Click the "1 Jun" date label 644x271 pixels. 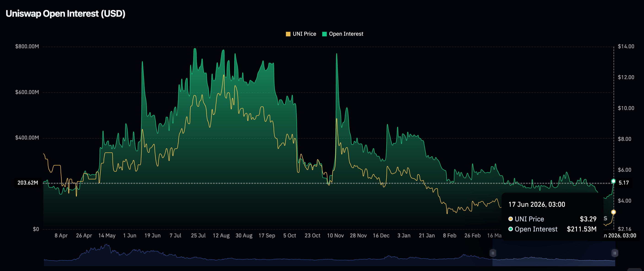130,236
